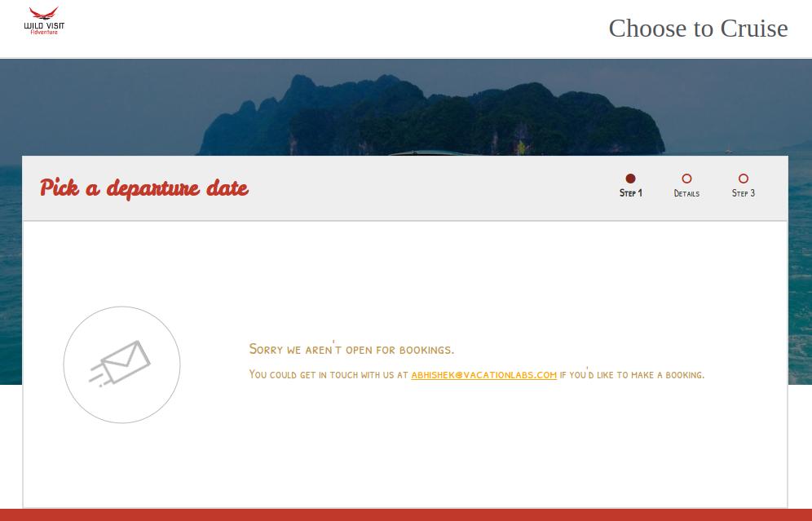Image resolution: width=812 pixels, height=521 pixels.
Task: Select the hollow Step 3 circle
Action: [744, 179]
